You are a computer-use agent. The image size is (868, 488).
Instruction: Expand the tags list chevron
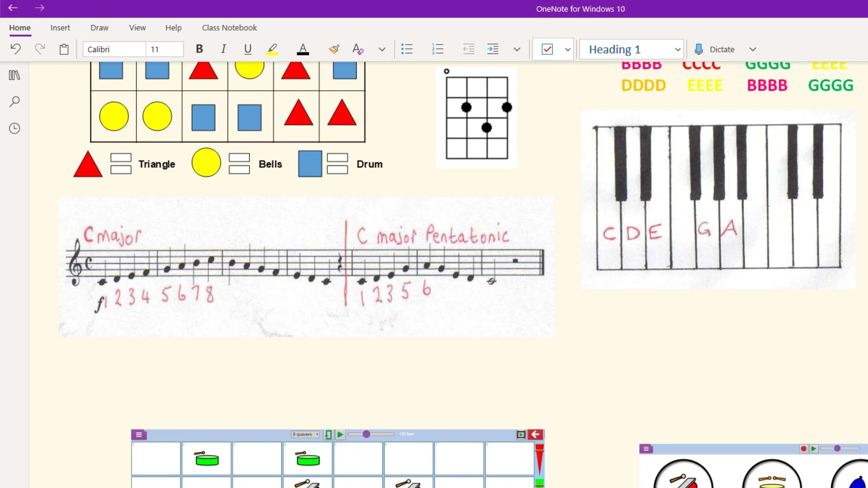coord(568,49)
